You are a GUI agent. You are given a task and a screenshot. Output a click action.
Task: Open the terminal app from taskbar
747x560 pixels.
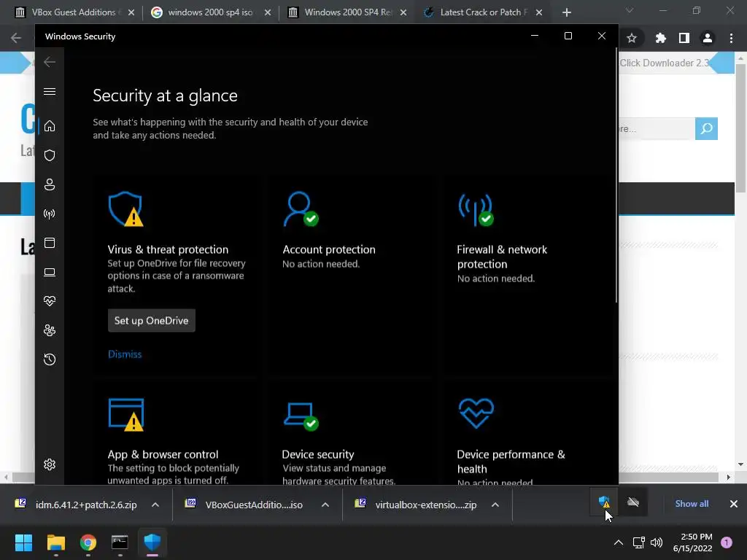click(x=120, y=542)
